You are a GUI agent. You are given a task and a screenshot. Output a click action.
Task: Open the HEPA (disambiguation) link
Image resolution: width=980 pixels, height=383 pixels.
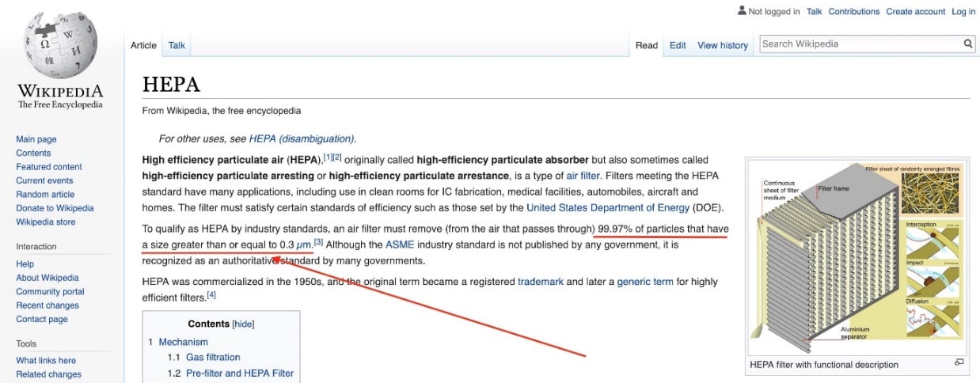point(302,138)
